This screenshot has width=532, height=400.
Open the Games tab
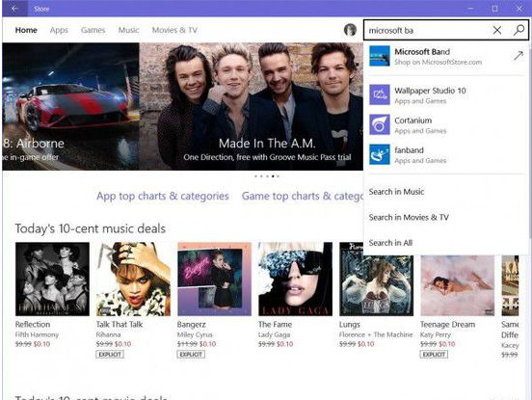[x=93, y=30]
